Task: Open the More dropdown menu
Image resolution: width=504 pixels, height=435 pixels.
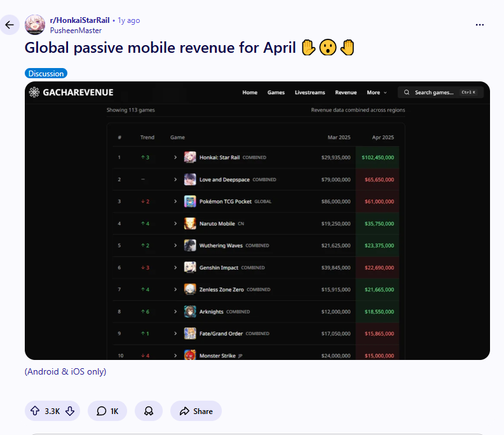Action: pos(377,92)
